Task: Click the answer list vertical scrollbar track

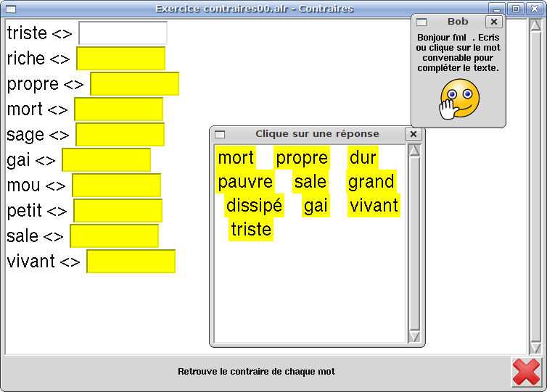Action: click(414, 243)
